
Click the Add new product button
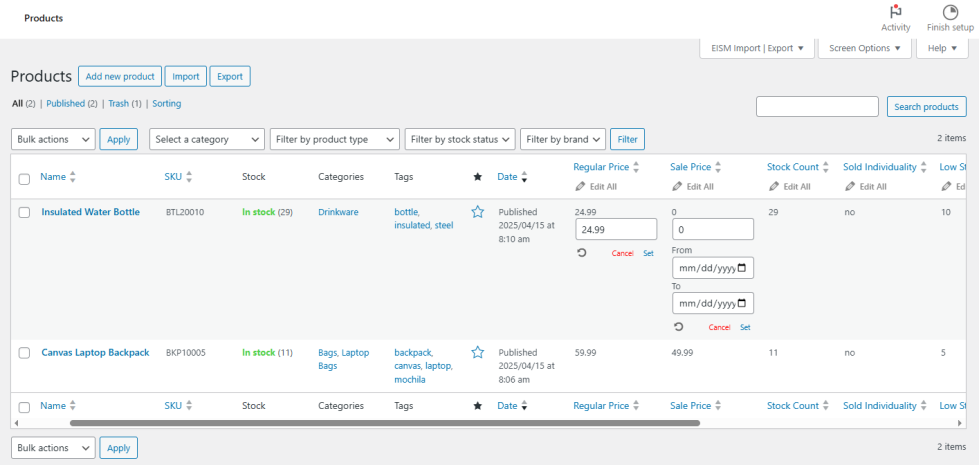coord(120,76)
